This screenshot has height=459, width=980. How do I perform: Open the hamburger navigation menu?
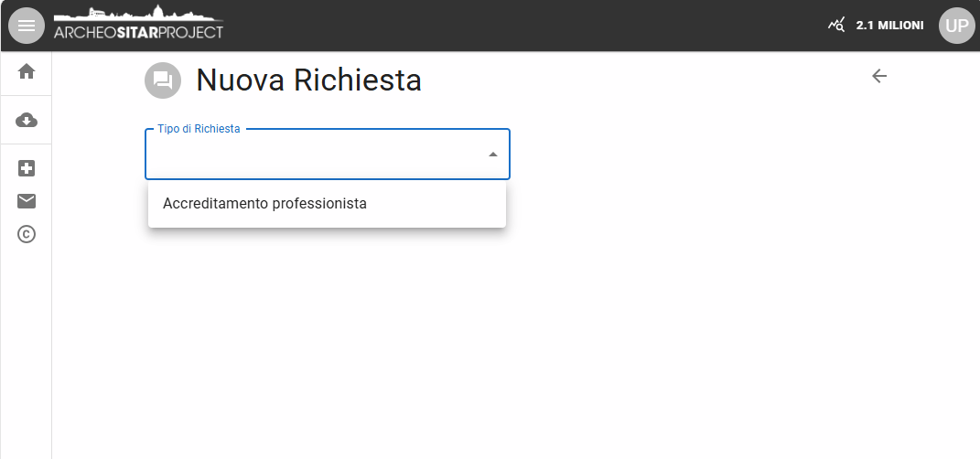[x=27, y=26]
